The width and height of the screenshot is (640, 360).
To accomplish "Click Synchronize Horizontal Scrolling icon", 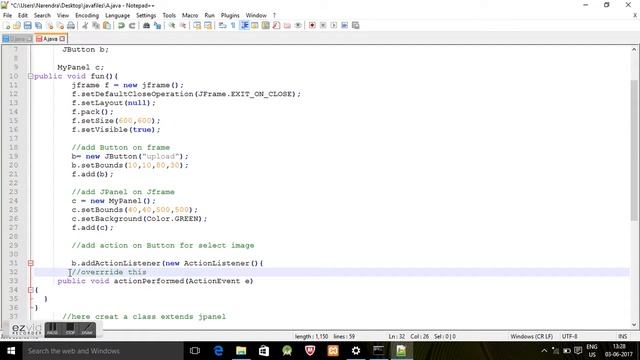I will click(208, 25).
